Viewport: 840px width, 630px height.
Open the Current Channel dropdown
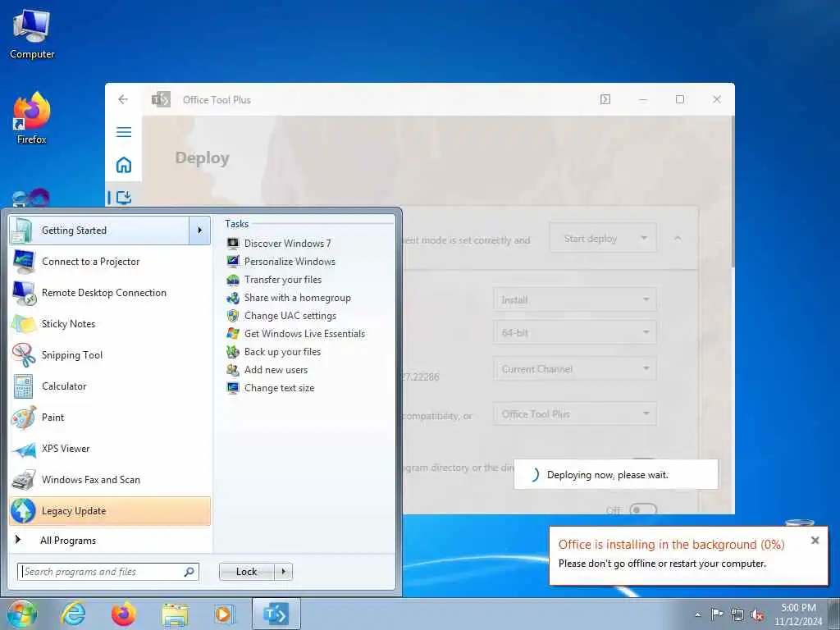point(575,369)
